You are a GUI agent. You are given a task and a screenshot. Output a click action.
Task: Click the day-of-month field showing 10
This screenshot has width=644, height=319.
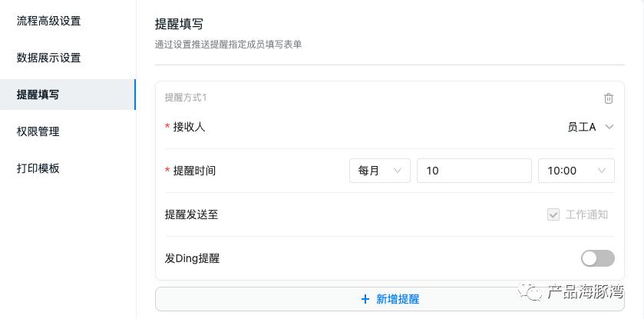pos(474,171)
